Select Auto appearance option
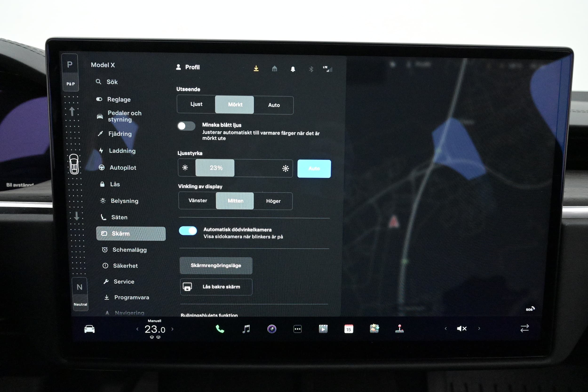 (x=274, y=105)
